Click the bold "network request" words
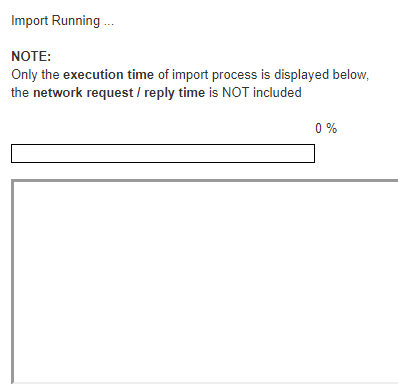Viewport: 398px width, 384px height. (x=83, y=93)
